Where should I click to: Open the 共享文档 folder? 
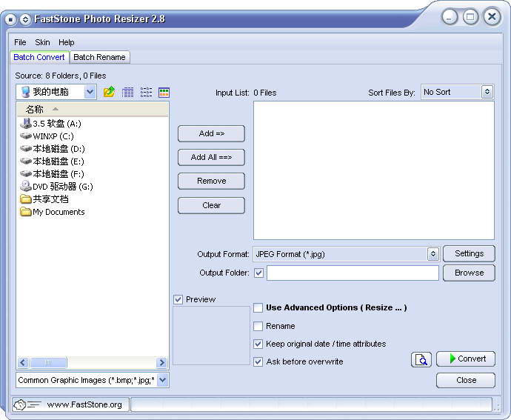44,199
